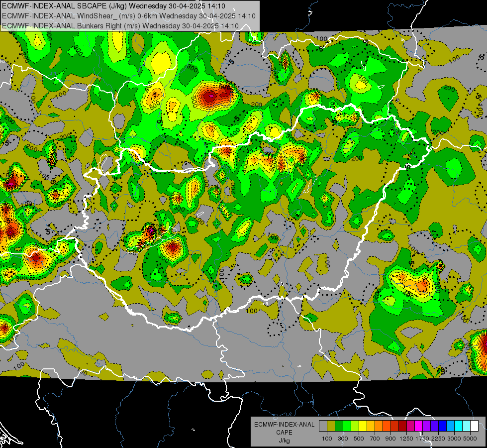Click the 1750 tick label in the legend
Image resolution: width=487 pixels, height=448 pixels.
(x=422, y=439)
